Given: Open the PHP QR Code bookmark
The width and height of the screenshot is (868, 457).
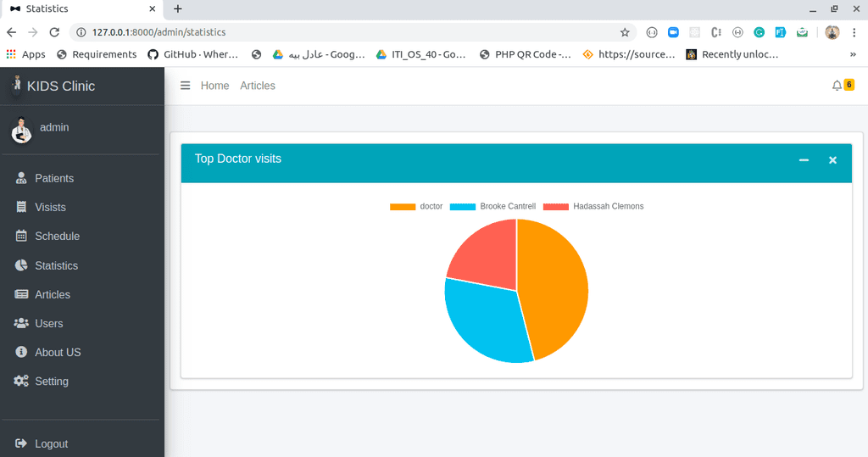Looking at the screenshot, I should 526,54.
